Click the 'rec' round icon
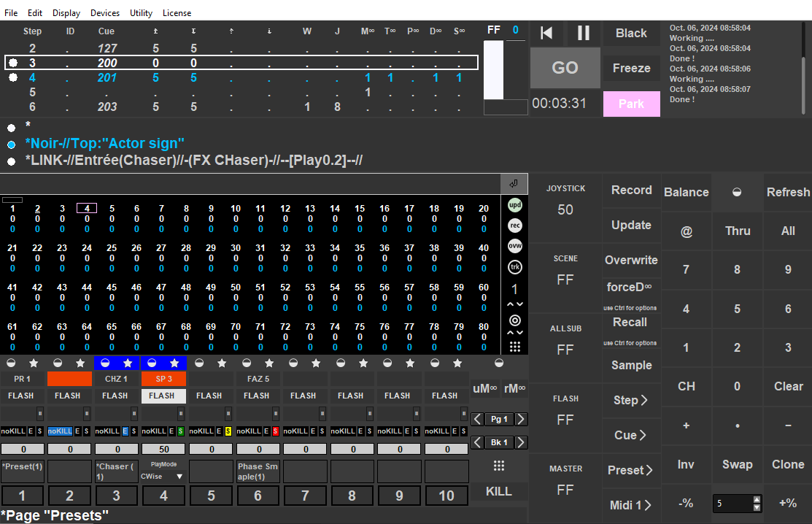 pos(515,226)
